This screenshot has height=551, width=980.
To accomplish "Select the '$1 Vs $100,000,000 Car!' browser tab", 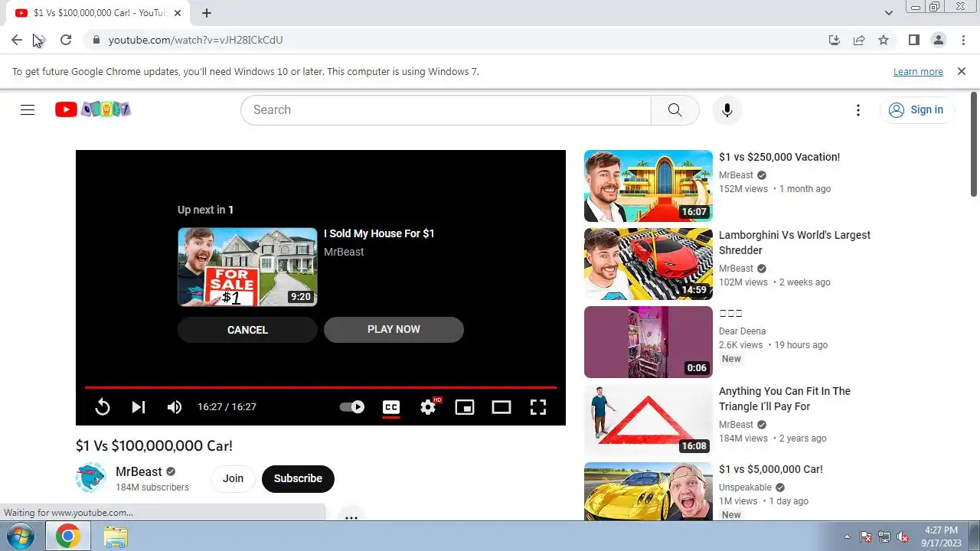I will (96, 13).
